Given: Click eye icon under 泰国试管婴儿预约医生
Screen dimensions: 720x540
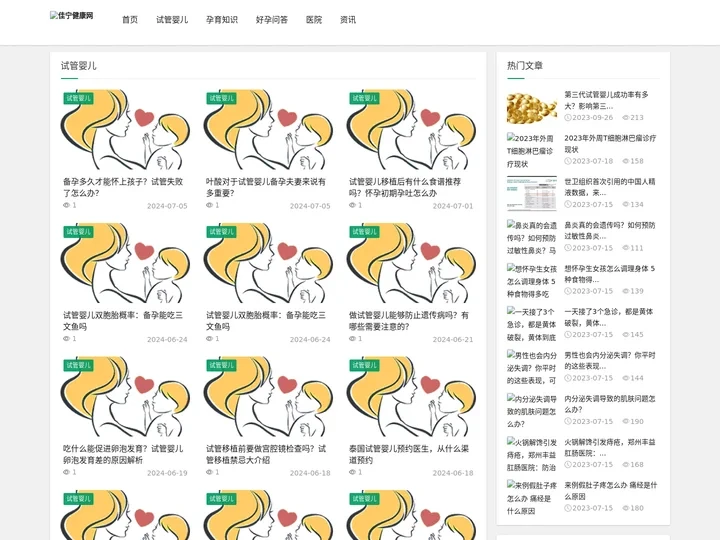Looking at the screenshot, I should click(352, 472).
